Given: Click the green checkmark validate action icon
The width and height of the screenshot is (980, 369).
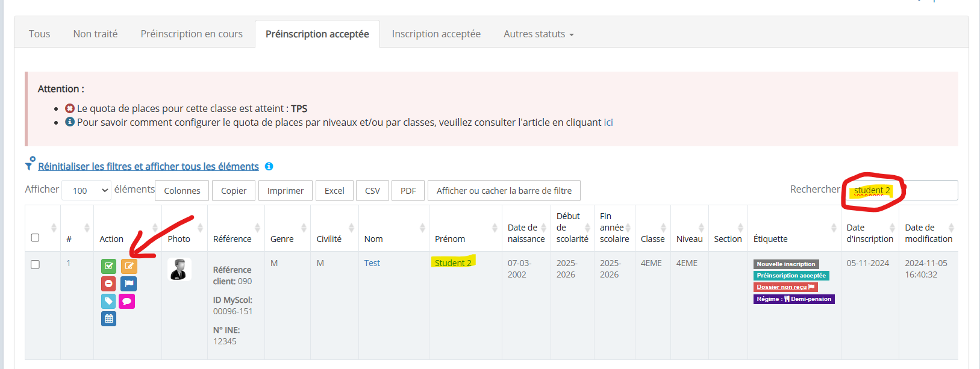Looking at the screenshot, I should pos(108,266).
